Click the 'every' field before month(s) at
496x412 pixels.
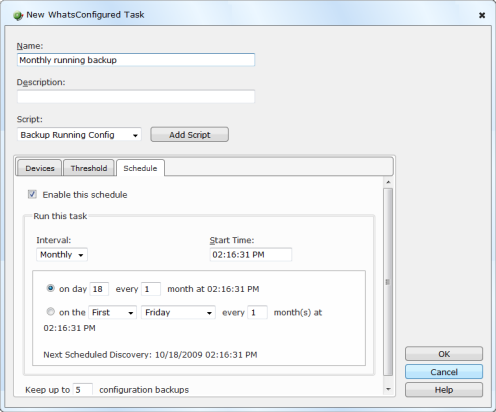[x=257, y=312]
